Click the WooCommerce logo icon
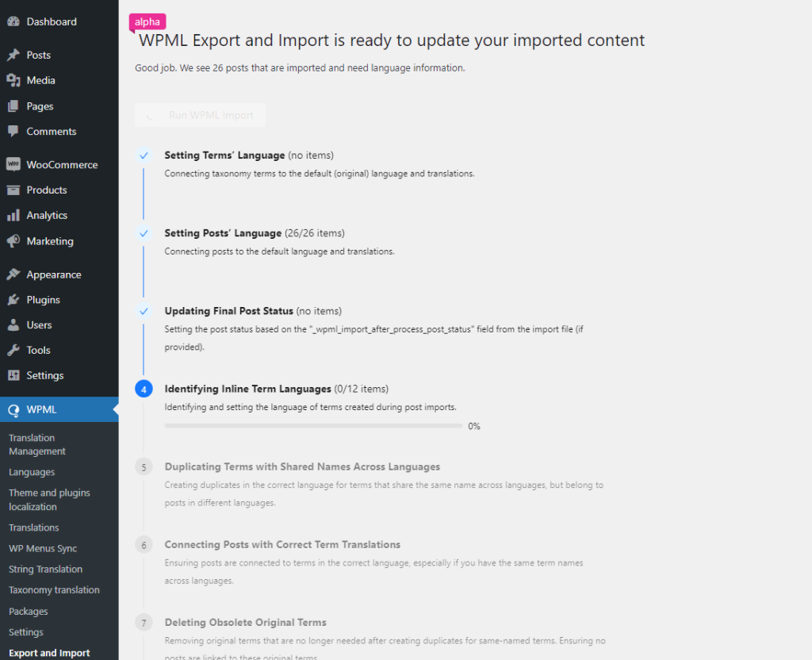Image resolution: width=812 pixels, height=660 pixels. tap(13, 164)
